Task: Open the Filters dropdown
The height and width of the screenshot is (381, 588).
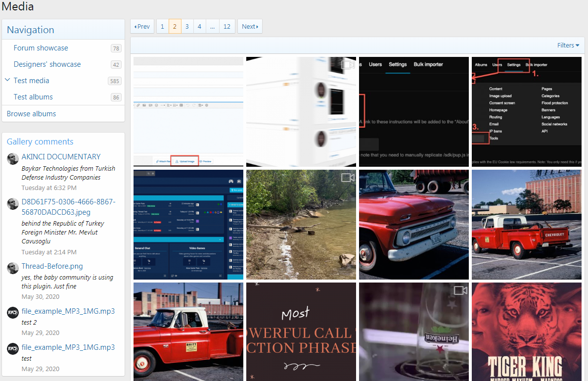Action: [x=568, y=46]
